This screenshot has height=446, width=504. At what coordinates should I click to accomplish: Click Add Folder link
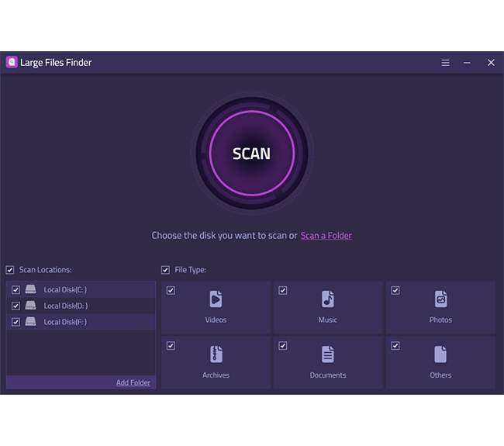133,382
